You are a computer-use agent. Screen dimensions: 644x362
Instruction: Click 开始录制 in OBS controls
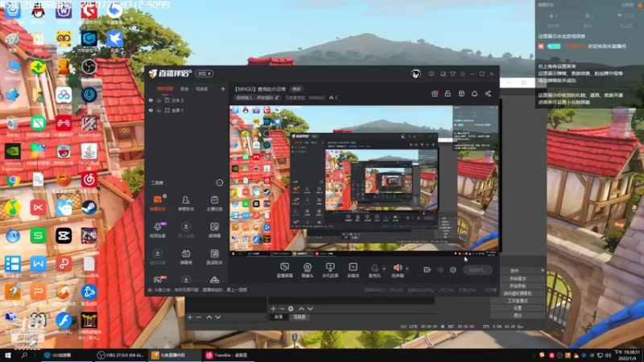coord(518,286)
